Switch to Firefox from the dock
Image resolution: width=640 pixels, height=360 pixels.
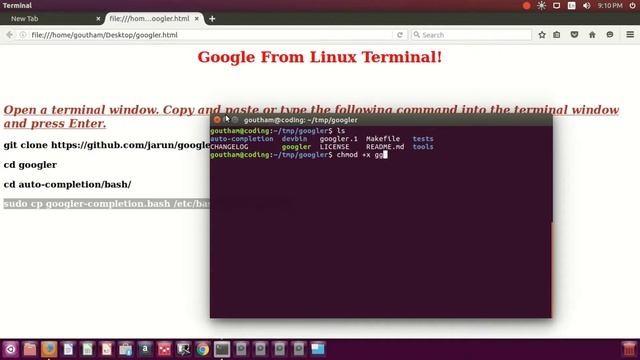[49, 349]
